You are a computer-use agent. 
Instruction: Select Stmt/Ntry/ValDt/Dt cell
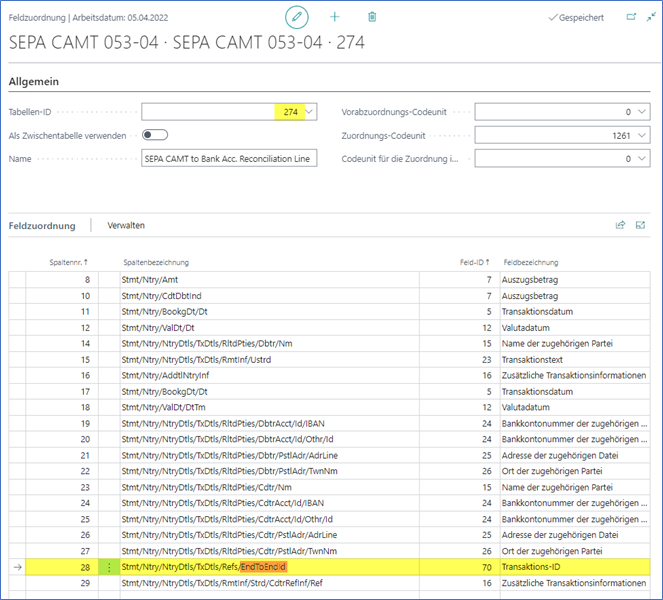point(269,328)
